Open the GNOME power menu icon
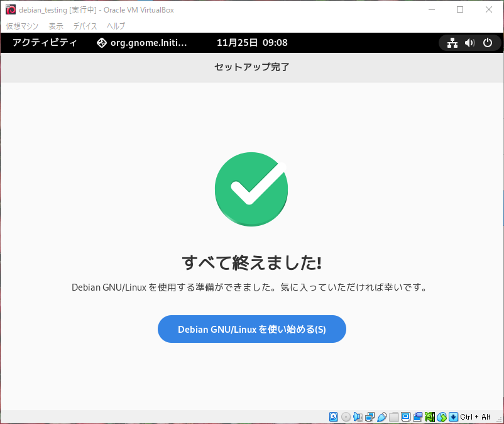 point(488,43)
